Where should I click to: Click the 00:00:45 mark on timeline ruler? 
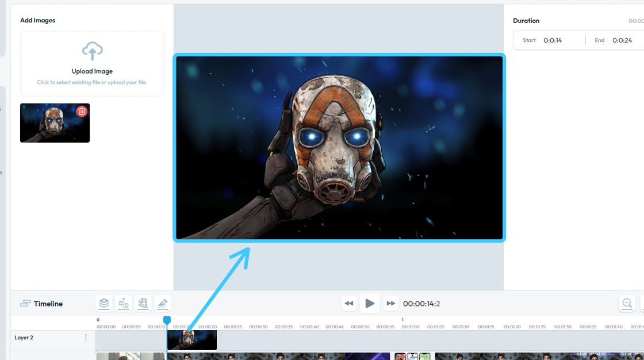tap(335, 327)
